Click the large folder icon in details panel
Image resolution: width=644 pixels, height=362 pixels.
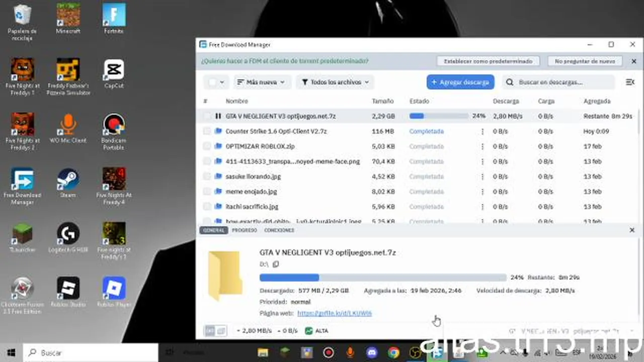pyautogui.click(x=224, y=276)
